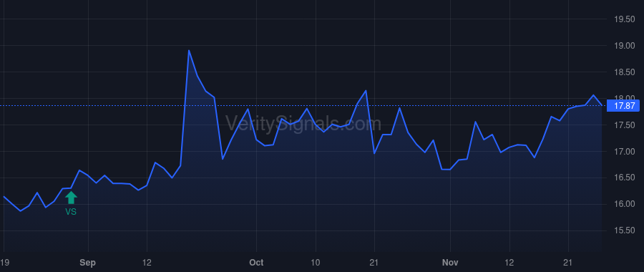Click the 16.50 price axis label
Image resolution: width=644 pixels, height=272 pixels.
[x=624, y=178]
